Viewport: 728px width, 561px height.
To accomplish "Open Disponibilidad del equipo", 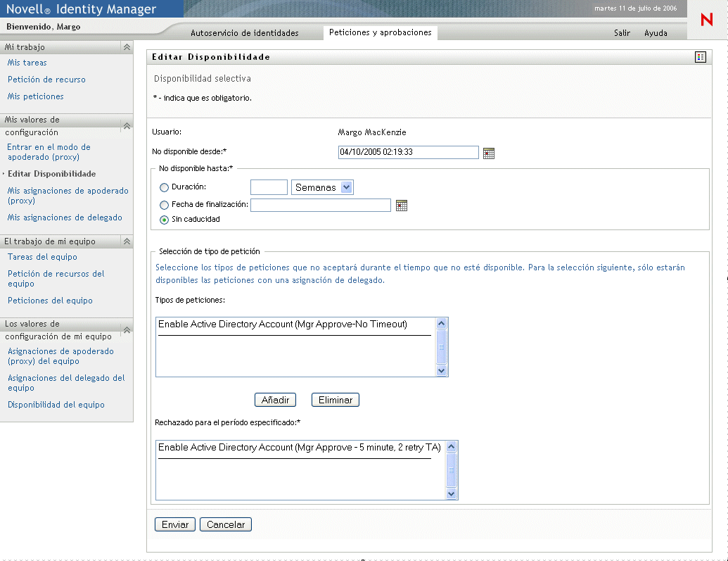I will (56, 405).
